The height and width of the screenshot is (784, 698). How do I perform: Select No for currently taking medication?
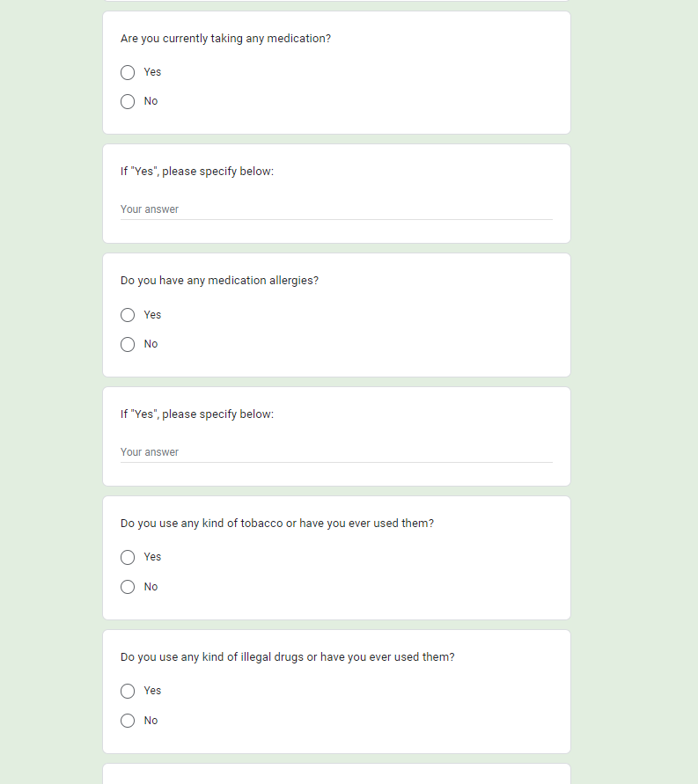point(128,101)
